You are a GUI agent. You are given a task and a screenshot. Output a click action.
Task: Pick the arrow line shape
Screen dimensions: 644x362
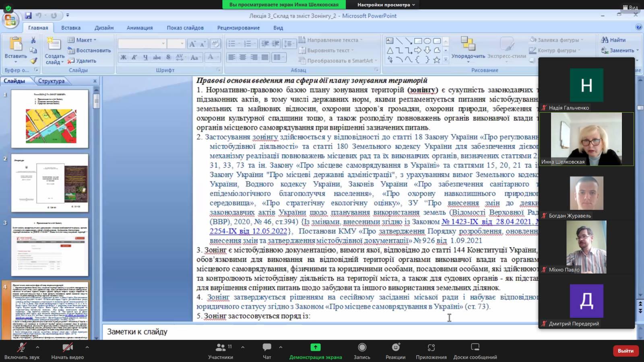(409, 41)
